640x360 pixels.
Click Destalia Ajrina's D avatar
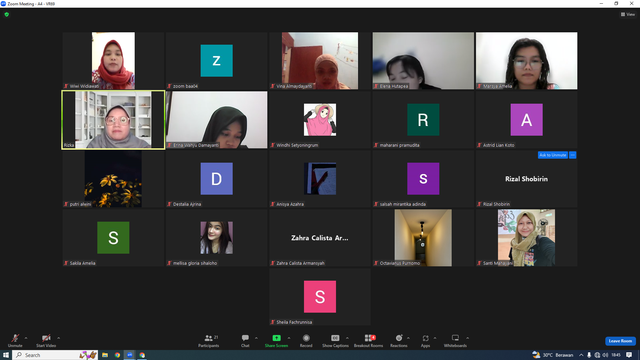[x=217, y=179]
